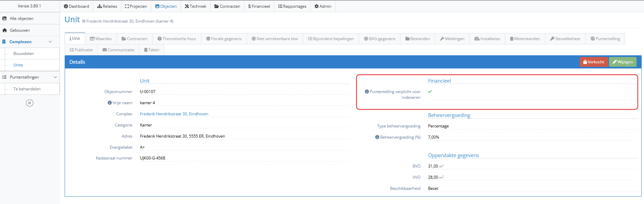
Task: Switch to Publicatie tab
Action: 81,50
